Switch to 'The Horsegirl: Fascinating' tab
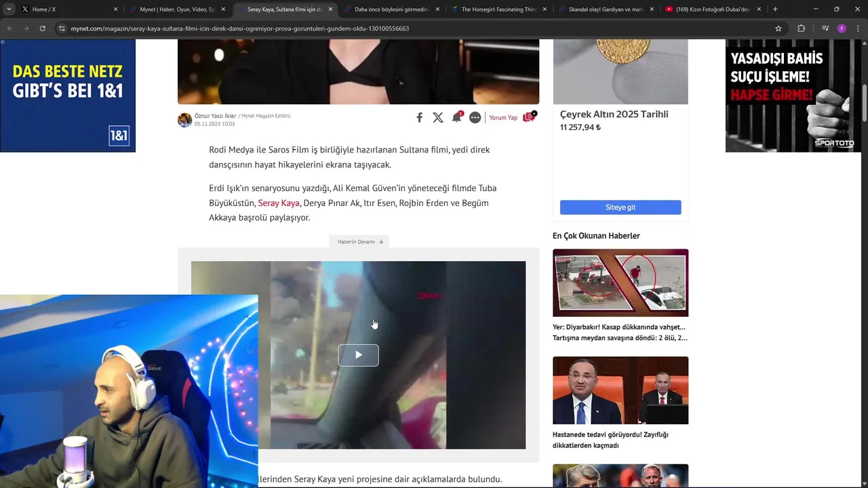 [498, 9]
